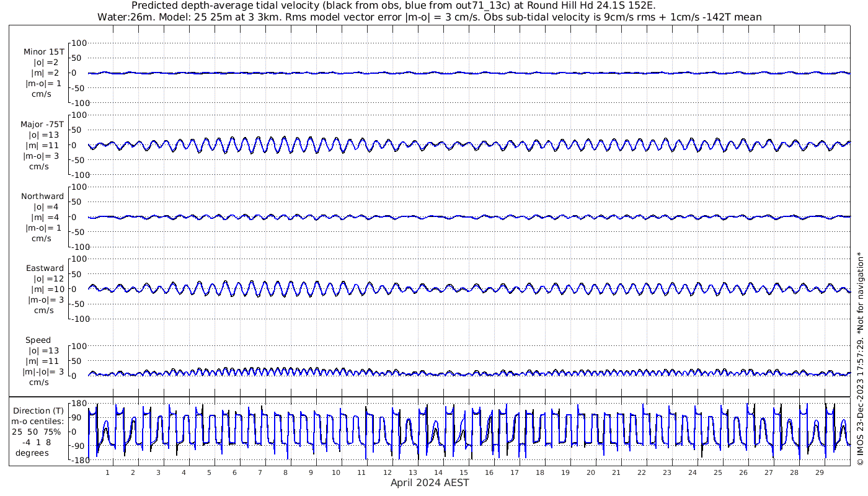Click the "-4 1 8" centile values
Screen dimensions: 868x496
(38, 442)
